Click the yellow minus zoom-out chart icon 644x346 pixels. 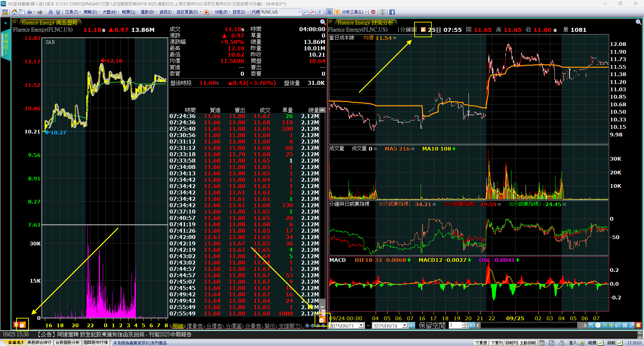(x=604, y=325)
